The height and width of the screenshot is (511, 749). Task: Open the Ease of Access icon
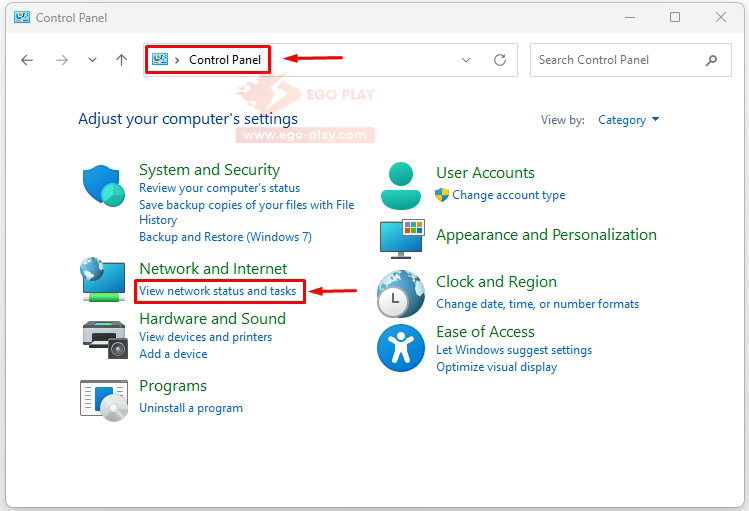401,348
